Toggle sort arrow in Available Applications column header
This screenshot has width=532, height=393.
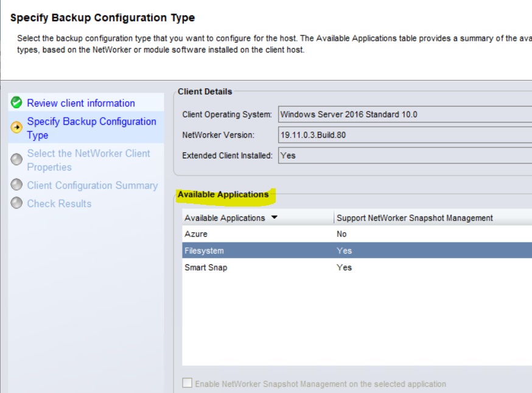click(274, 218)
